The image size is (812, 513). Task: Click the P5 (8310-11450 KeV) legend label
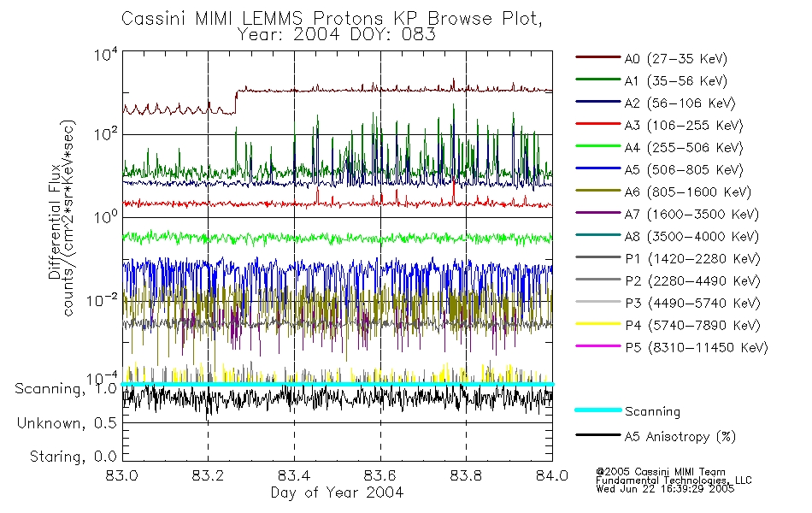click(697, 348)
